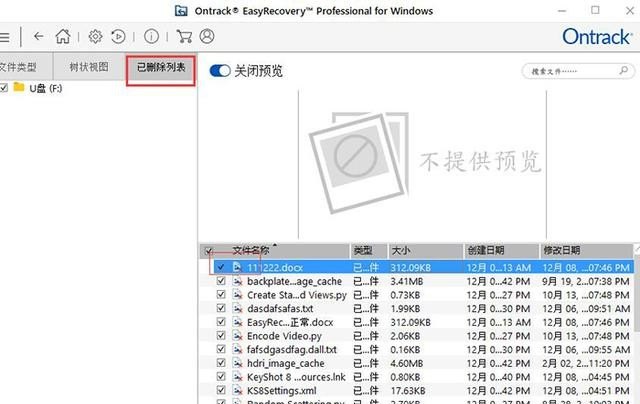Viewport: 640px width, 404px height.
Task: Uncheck KeyShot 8 ...ources.lnk checkbox
Action: click(x=221, y=376)
